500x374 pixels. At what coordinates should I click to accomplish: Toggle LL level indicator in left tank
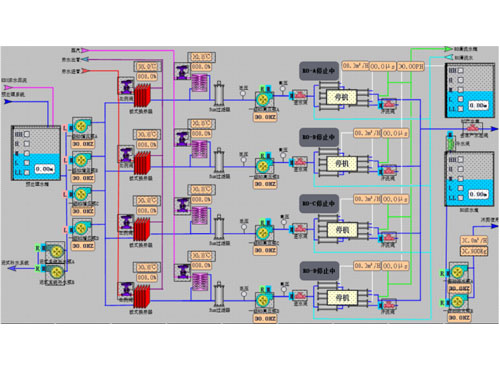click(27, 172)
